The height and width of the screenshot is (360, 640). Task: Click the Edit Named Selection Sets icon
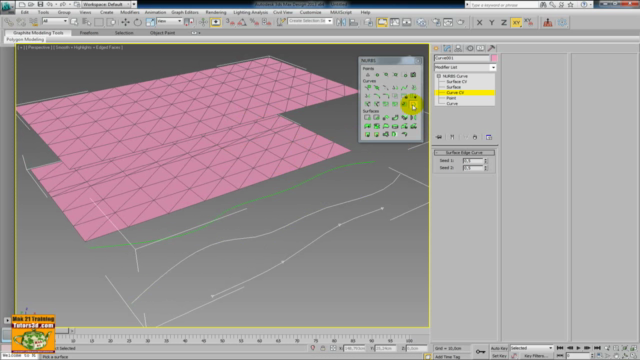(x=281, y=22)
